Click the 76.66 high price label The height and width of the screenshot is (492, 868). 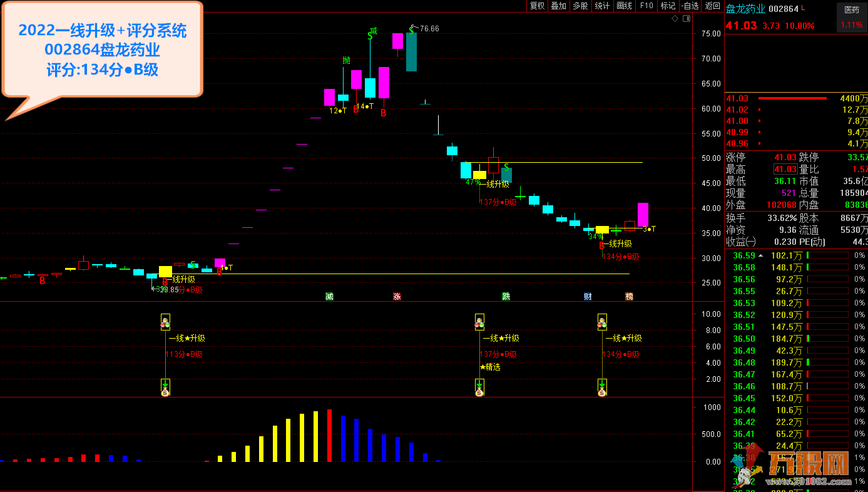coord(429,29)
